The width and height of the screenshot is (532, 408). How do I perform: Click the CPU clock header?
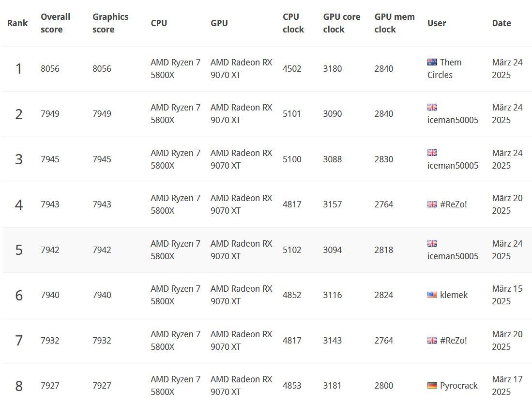(293, 23)
